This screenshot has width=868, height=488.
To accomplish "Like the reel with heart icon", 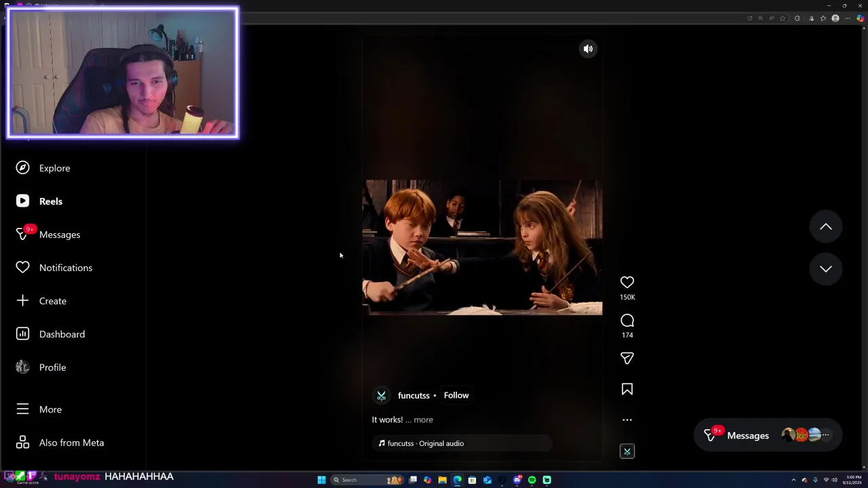I will [627, 282].
